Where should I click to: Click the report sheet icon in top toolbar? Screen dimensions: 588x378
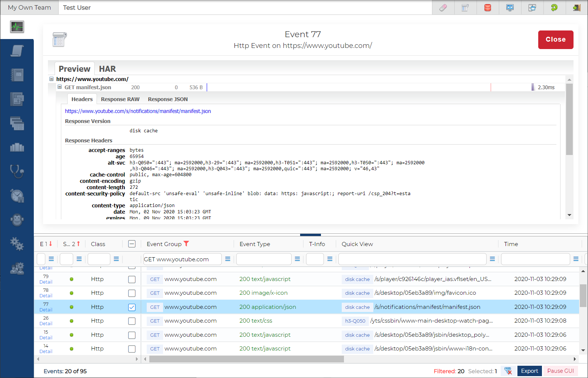pyautogui.click(x=465, y=7)
